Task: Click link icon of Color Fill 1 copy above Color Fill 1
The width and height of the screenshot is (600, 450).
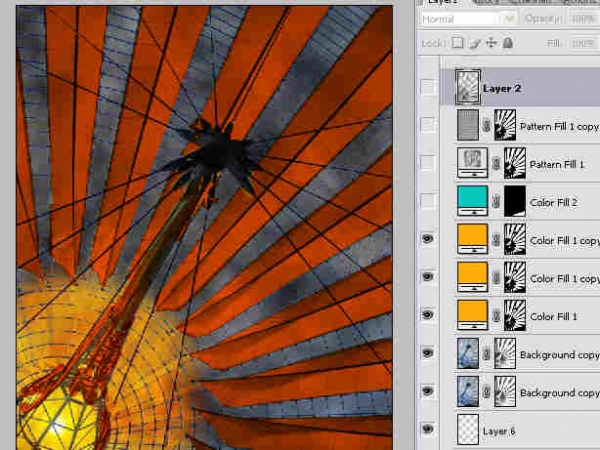Action: point(496,278)
